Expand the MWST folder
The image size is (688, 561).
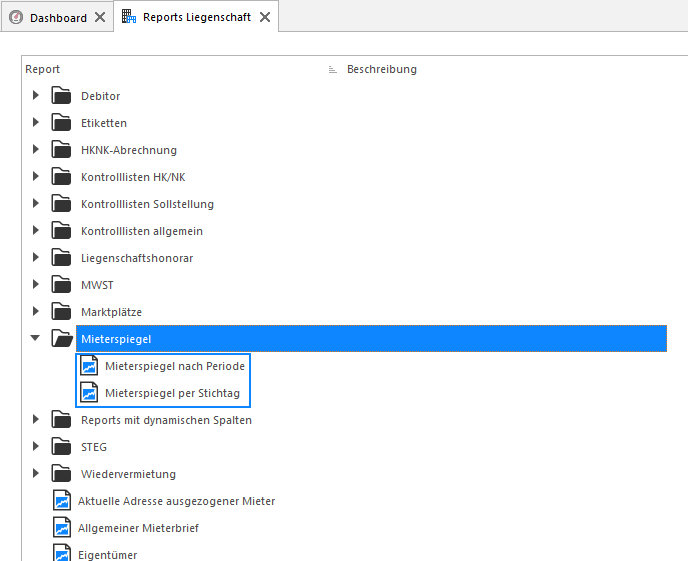pyautogui.click(x=36, y=284)
